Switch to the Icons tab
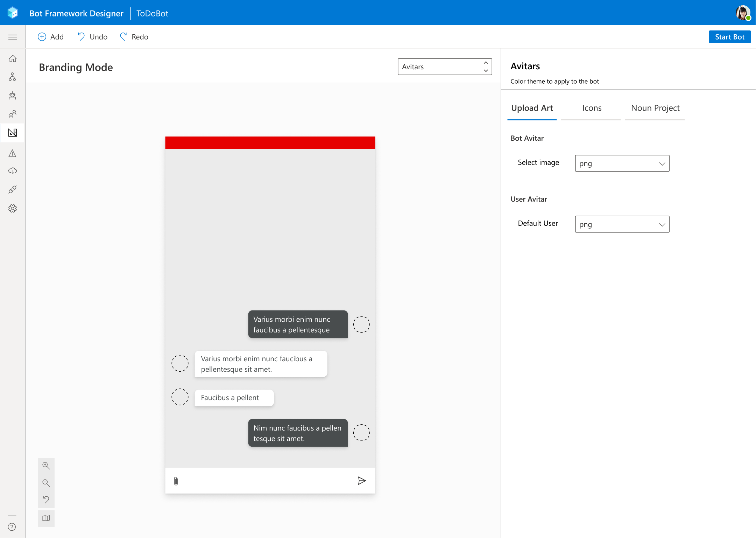The width and height of the screenshot is (756, 538). pos(592,108)
